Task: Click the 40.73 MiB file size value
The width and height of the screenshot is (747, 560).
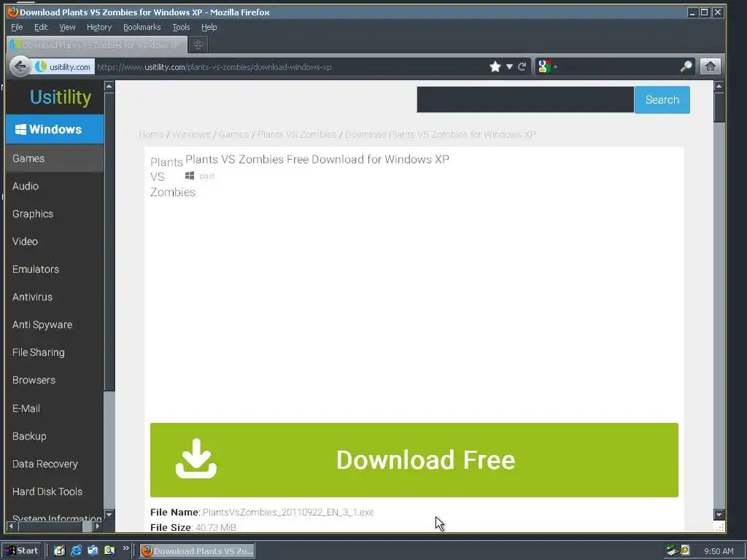Action: pos(216,527)
